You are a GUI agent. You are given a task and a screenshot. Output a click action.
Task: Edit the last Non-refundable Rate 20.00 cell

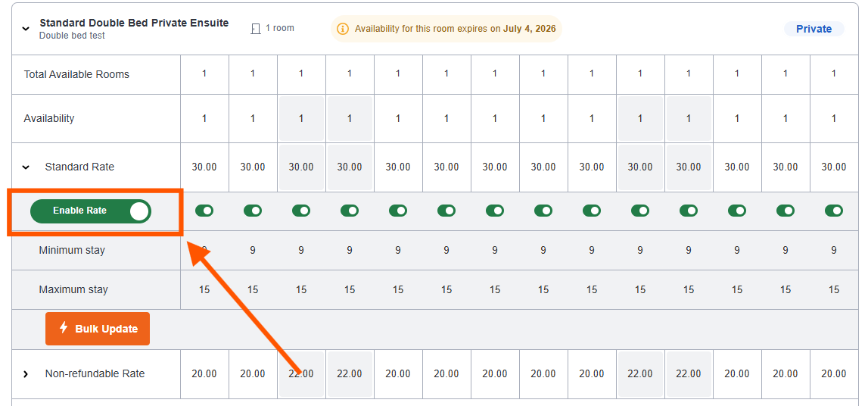click(834, 374)
